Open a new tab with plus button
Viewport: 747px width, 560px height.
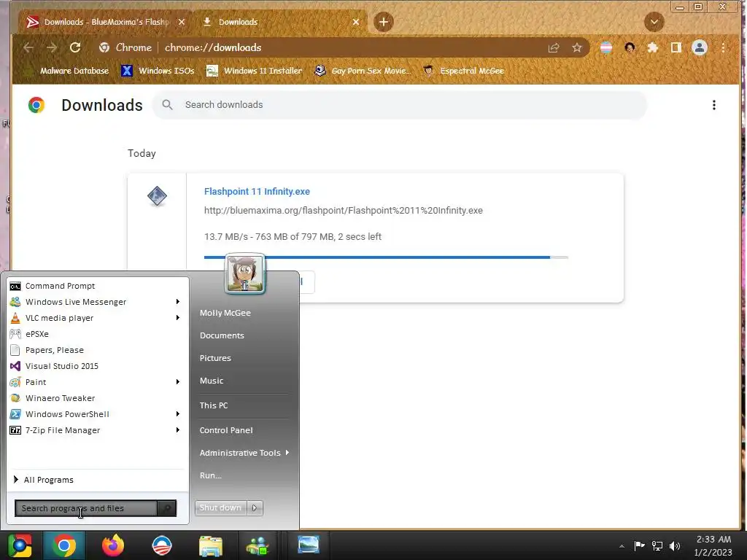click(x=384, y=22)
